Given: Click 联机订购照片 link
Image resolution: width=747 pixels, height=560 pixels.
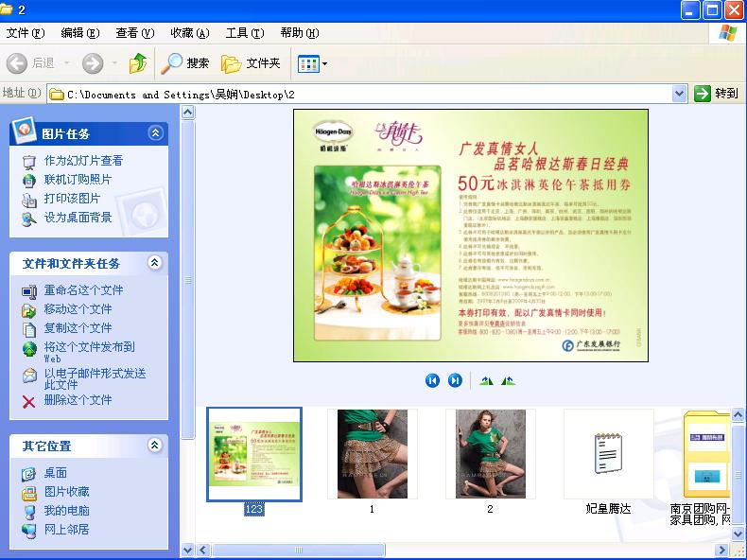Looking at the screenshot, I should coord(78,180).
